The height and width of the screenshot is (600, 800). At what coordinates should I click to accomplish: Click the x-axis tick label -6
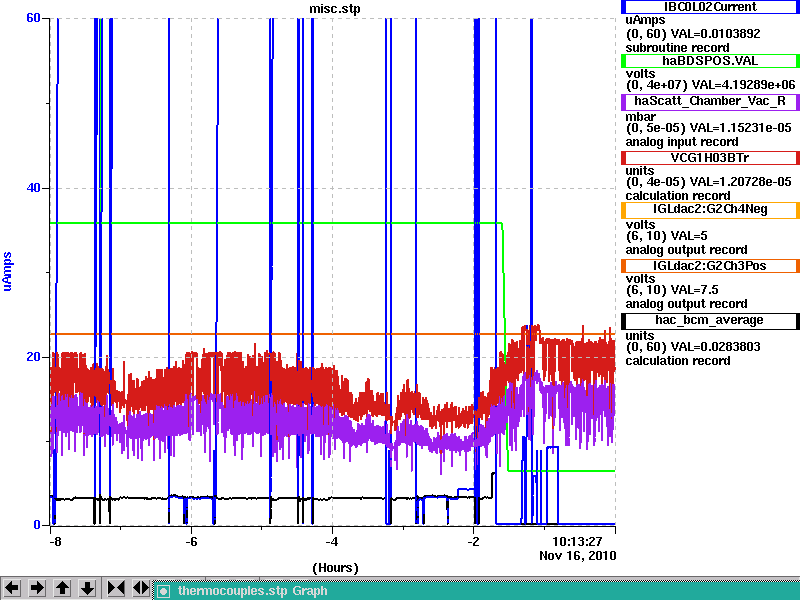[191, 541]
